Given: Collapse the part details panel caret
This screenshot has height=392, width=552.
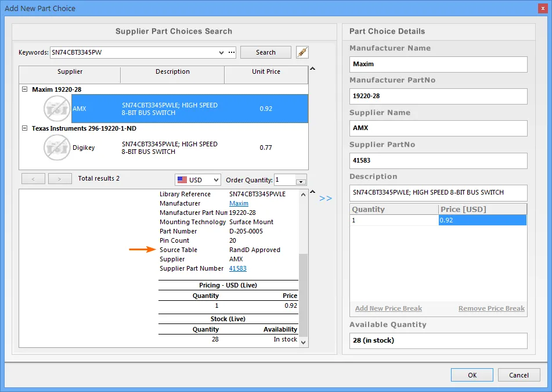Looking at the screenshot, I should [x=313, y=192].
